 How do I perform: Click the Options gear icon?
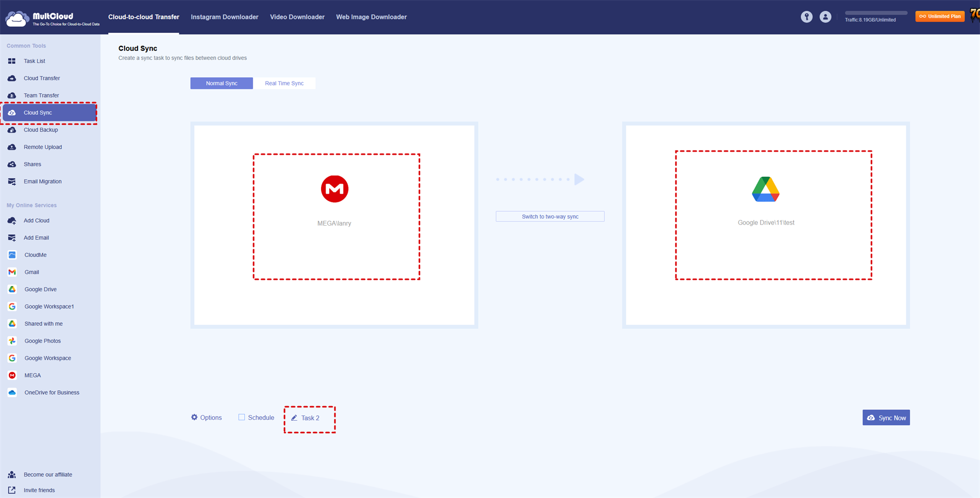(194, 417)
